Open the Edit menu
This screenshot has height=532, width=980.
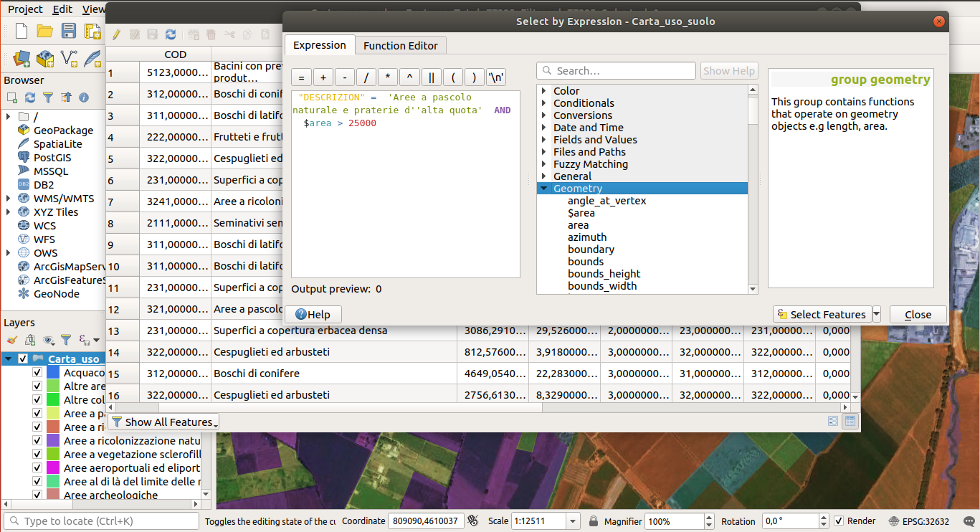point(62,9)
